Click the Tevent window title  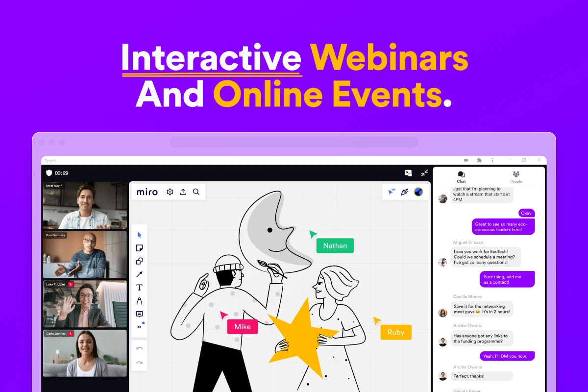click(50, 160)
